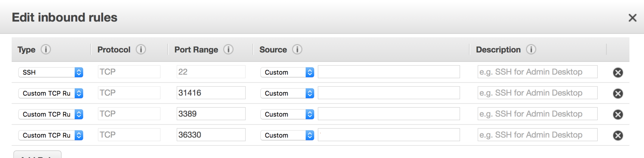Click the info icon next to Source

click(x=297, y=50)
